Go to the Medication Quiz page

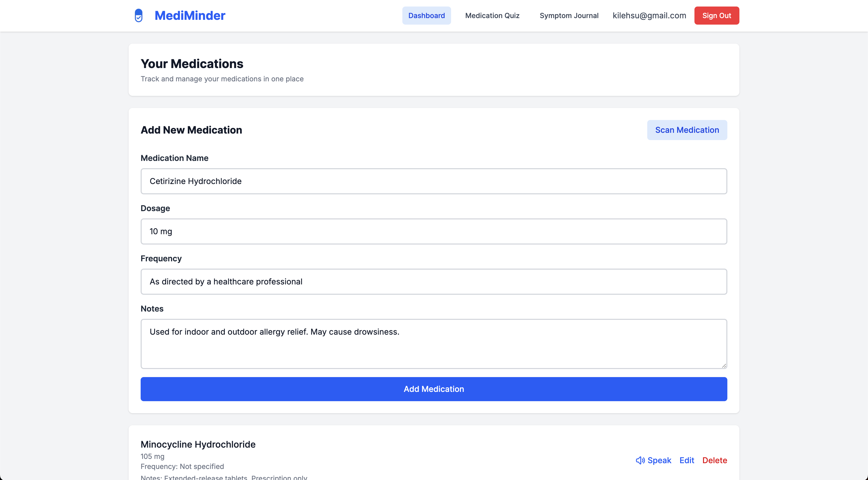coord(492,16)
